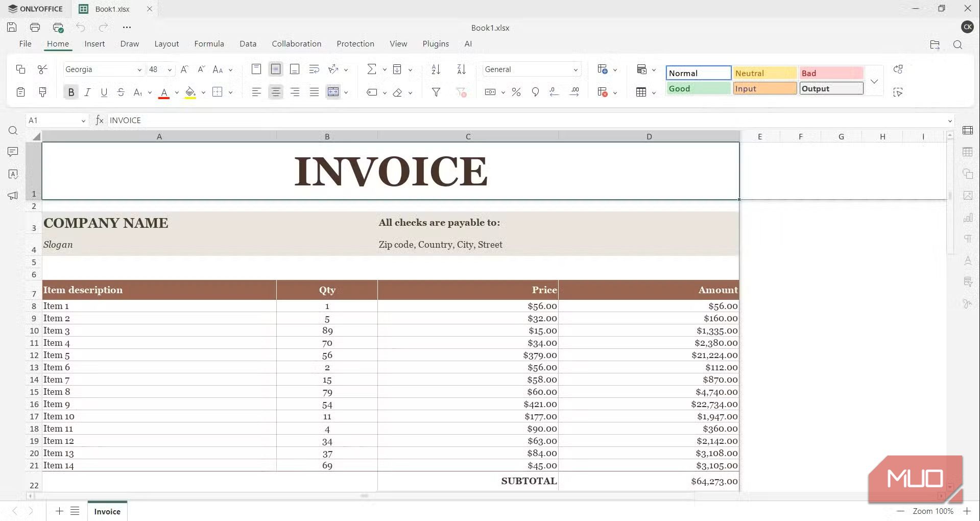This screenshot has height=521, width=980.
Task: Open the Georgia font name dropdown
Action: (139, 70)
